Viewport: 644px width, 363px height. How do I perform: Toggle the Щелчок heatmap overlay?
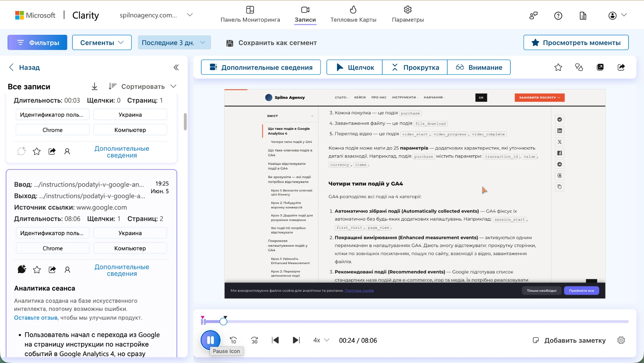point(355,67)
